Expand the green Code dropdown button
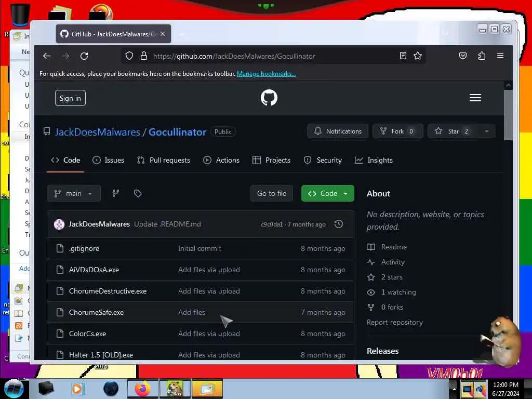The image size is (532, 399). (327, 193)
